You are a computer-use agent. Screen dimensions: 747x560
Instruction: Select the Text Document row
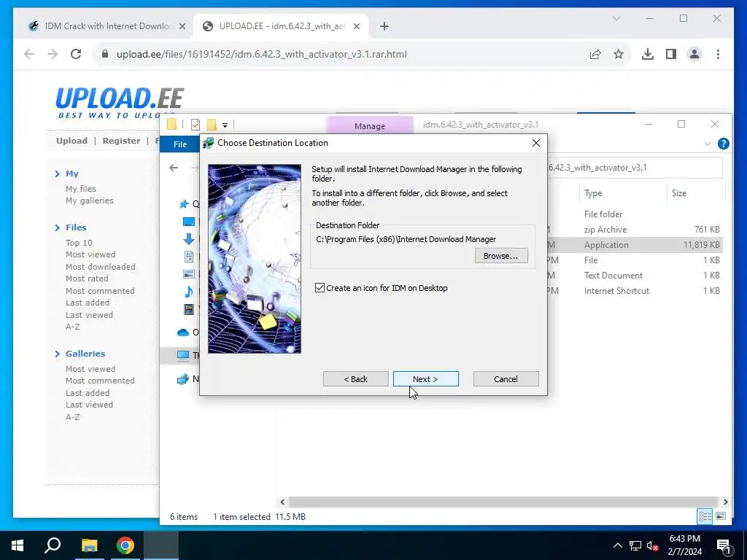click(635, 275)
